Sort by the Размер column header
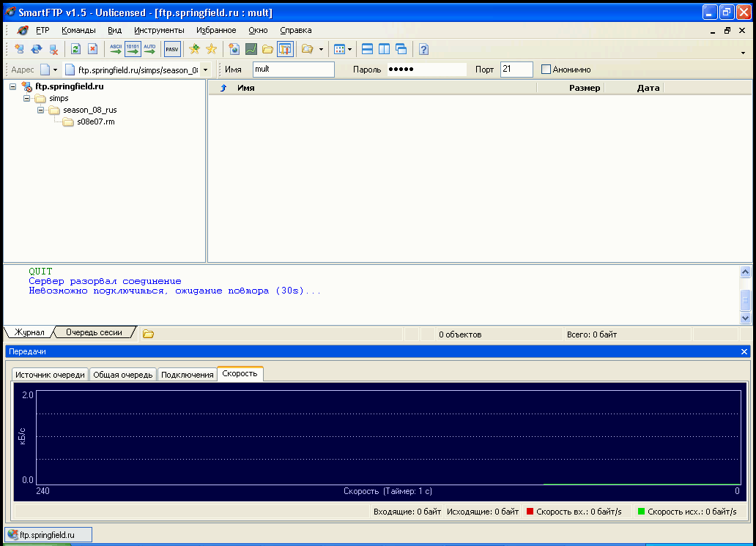The height and width of the screenshot is (546, 756). click(585, 88)
